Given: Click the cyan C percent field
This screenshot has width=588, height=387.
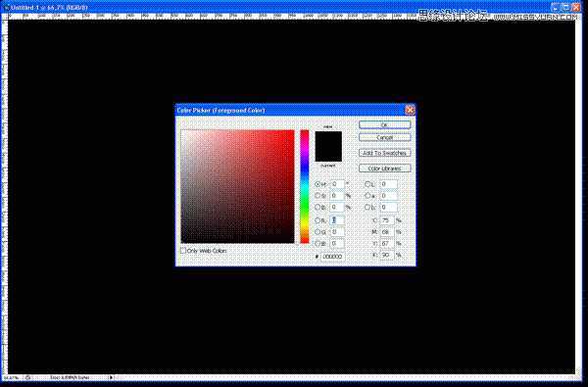Looking at the screenshot, I should (x=387, y=220).
